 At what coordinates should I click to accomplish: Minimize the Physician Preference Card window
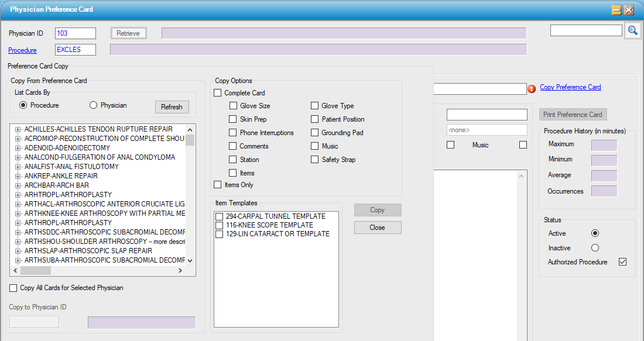[616, 10]
